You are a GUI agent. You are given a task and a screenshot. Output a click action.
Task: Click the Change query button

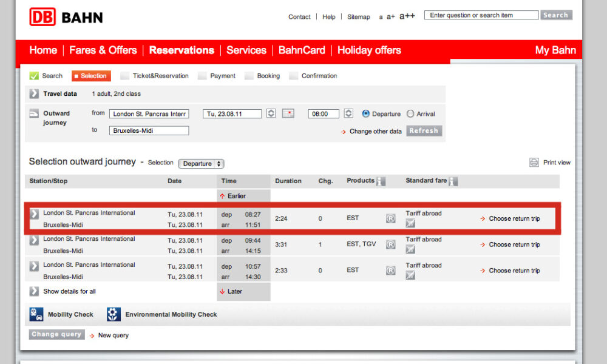tap(56, 334)
